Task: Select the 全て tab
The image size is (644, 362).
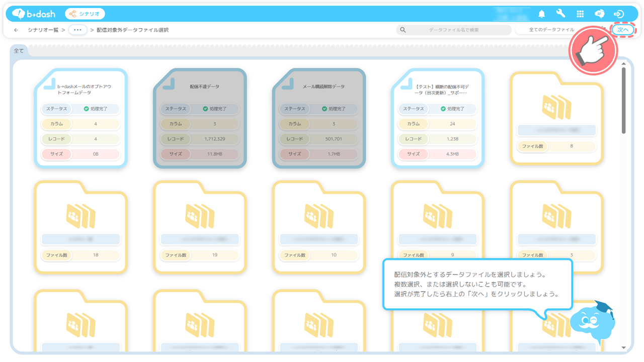Action: click(19, 51)
